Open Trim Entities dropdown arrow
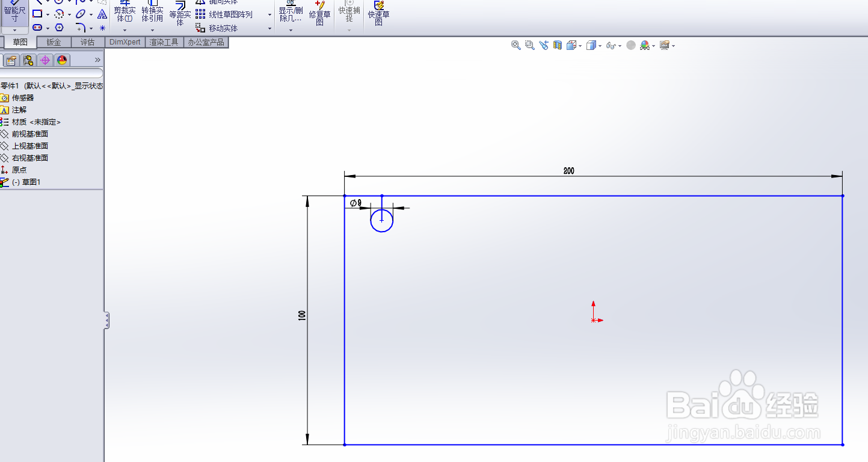Image resolution: width=868 pixels, height=462 pixels. click(x=125, y=29)
